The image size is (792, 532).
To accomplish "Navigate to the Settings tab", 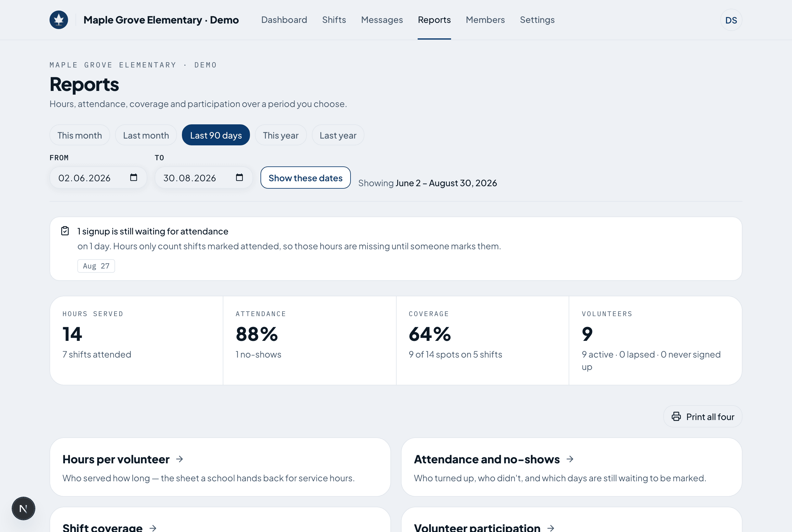I will point(537,20).
